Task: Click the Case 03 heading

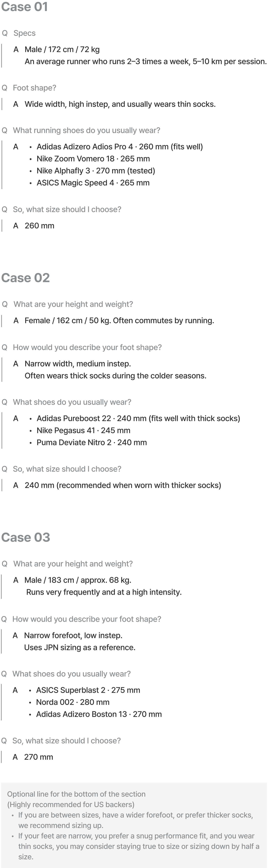Action: pos(26,537)
